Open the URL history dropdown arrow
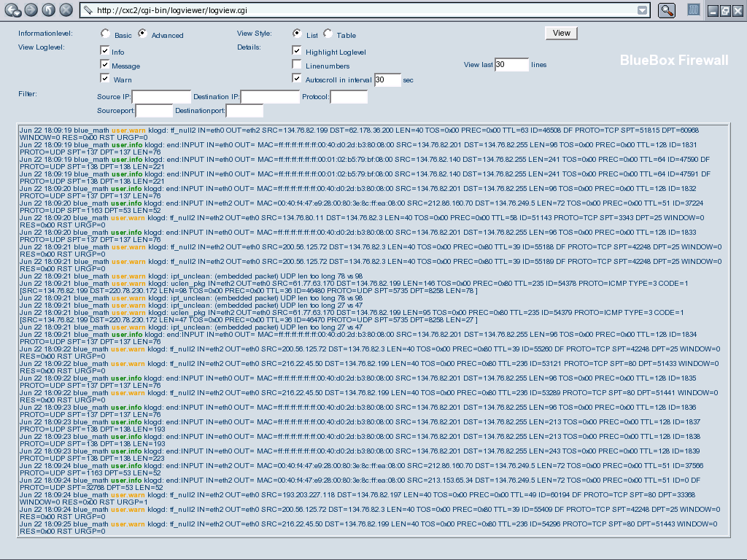747x560 pixels. point(642,10)
